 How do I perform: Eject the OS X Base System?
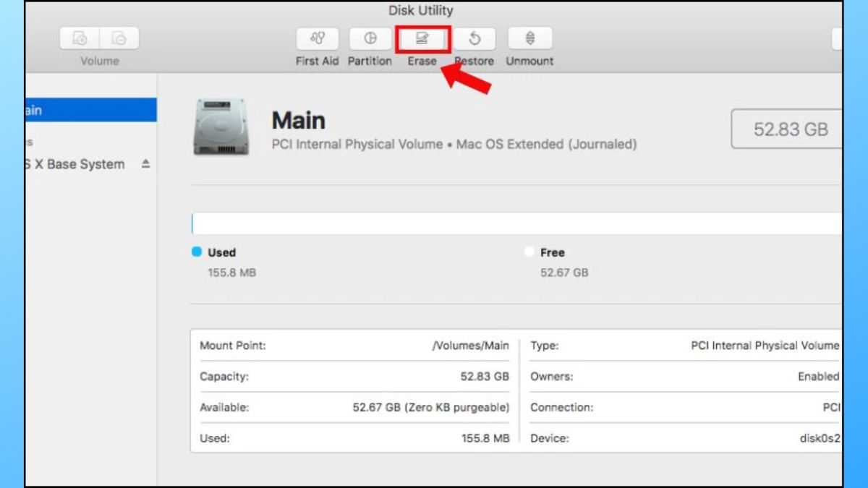tap(145, 165)
